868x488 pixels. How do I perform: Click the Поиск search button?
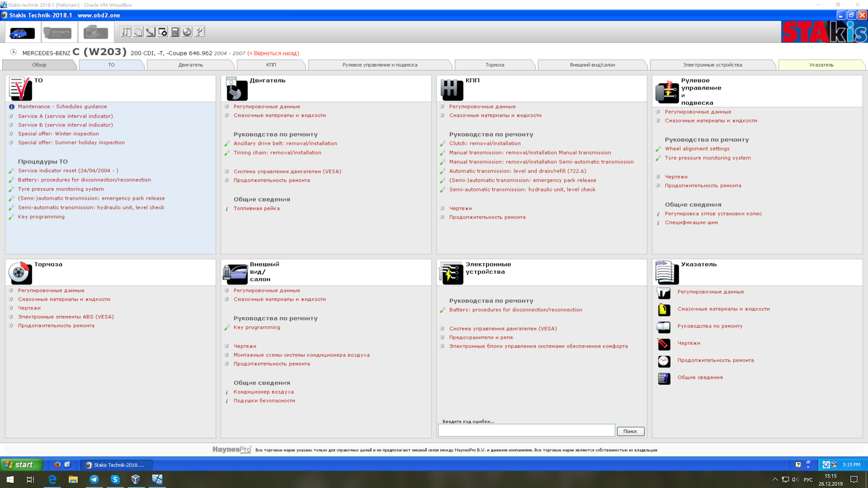[630, 432]
